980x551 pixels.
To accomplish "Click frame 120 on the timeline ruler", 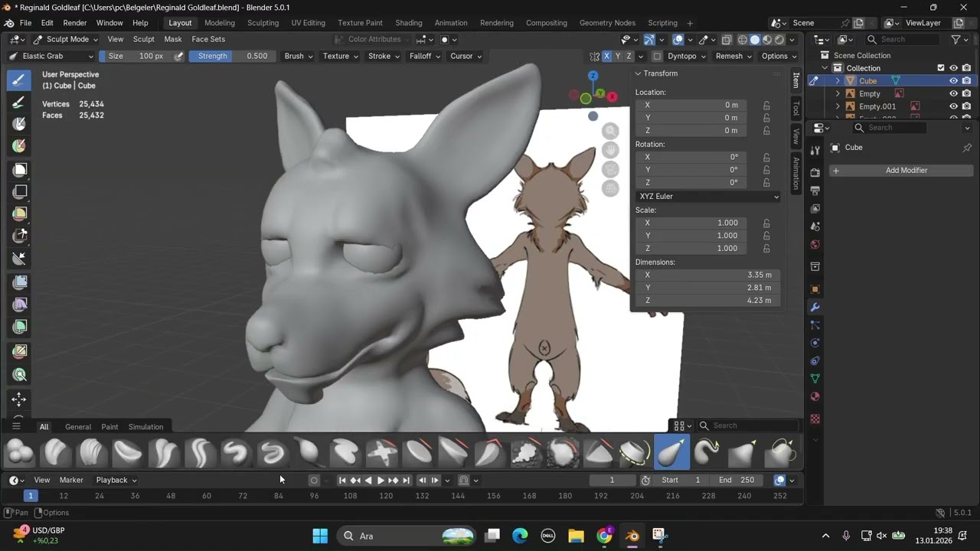I will coord(386,496).
